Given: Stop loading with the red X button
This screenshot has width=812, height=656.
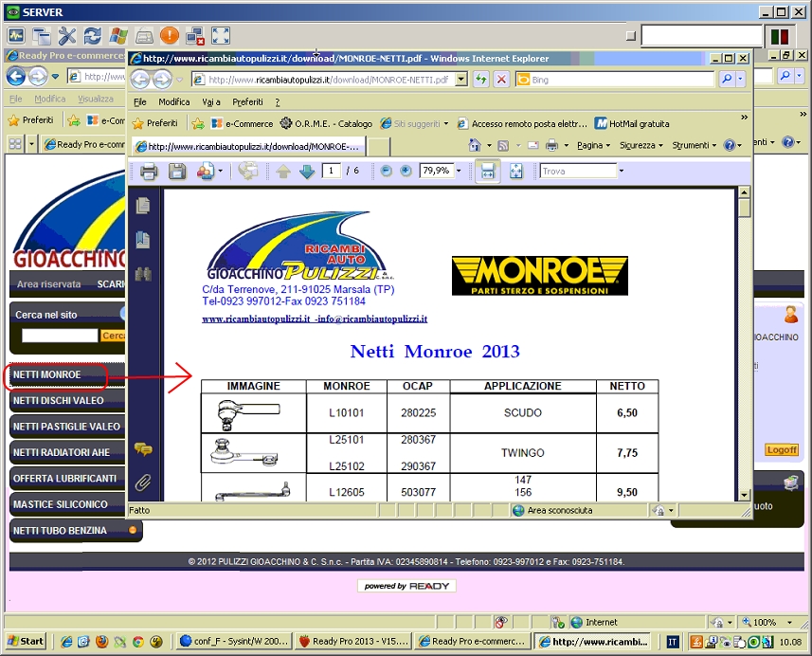Looking at the screenshot, I should point(501,80).
